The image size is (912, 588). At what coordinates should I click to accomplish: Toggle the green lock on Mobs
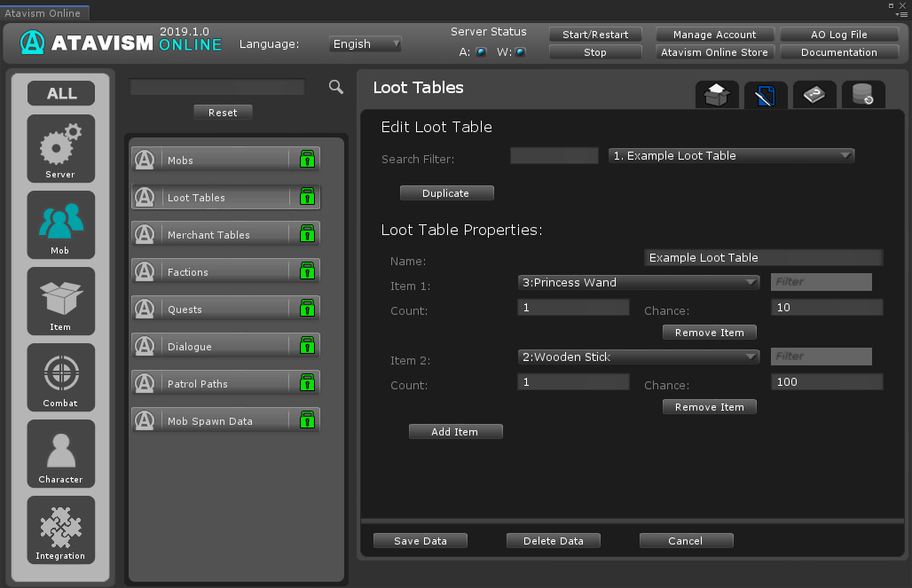pyautogui.click(x=307, y=160)
